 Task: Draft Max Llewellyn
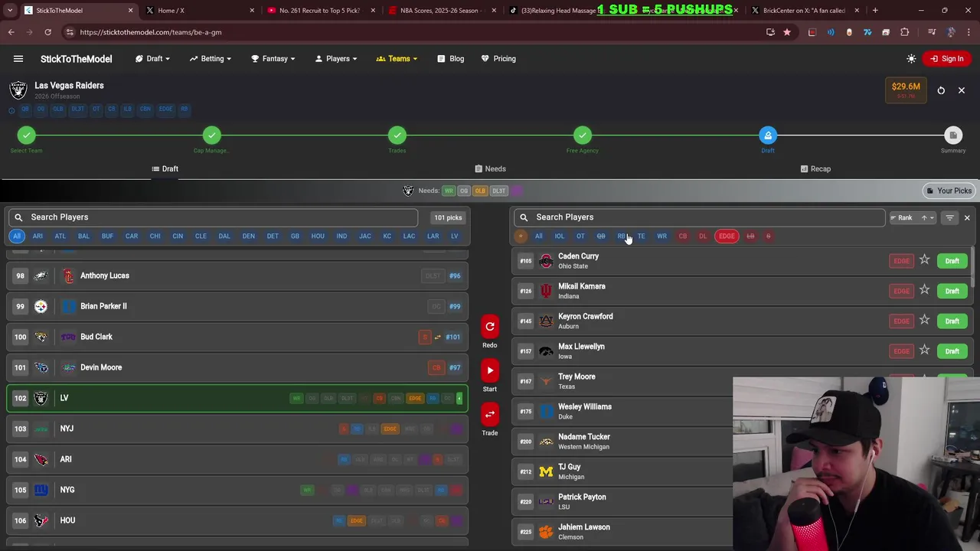952,351
